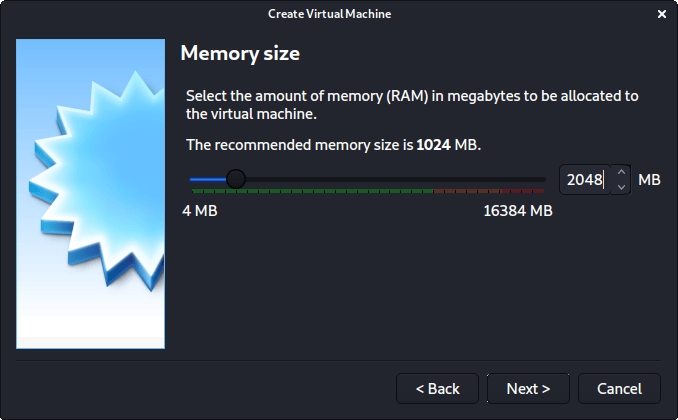Increase memory with the spinbox up arrow
The image size is (678, 420).
tap(621, 172)
